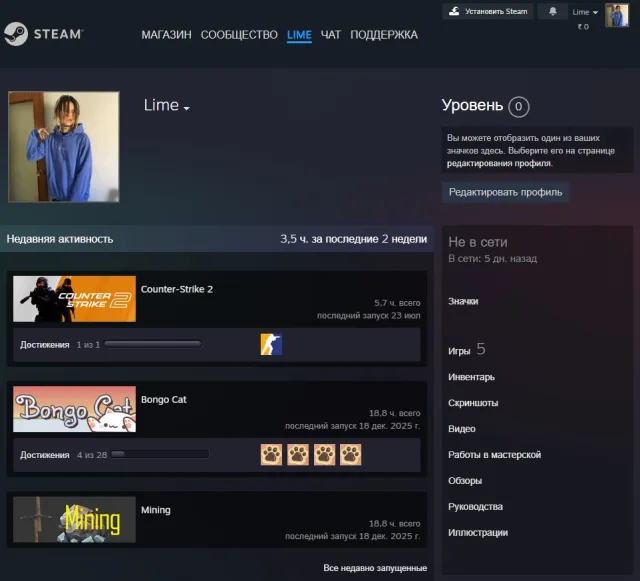Image resolution: width=640 pixels, height=581 pixels.
Task: Click the В сети: 5 дн. назад text
Action: pyautogui.click(x=493, y=258)
